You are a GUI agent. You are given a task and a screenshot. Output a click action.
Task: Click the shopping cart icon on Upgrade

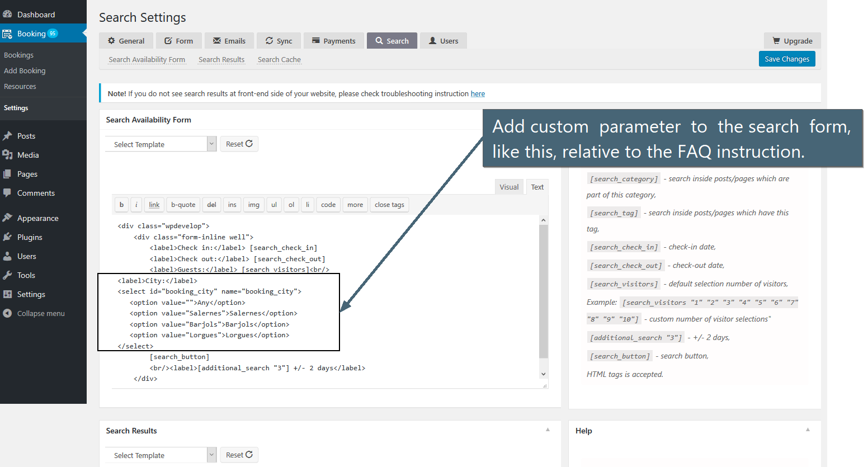(x=776, y=41)
